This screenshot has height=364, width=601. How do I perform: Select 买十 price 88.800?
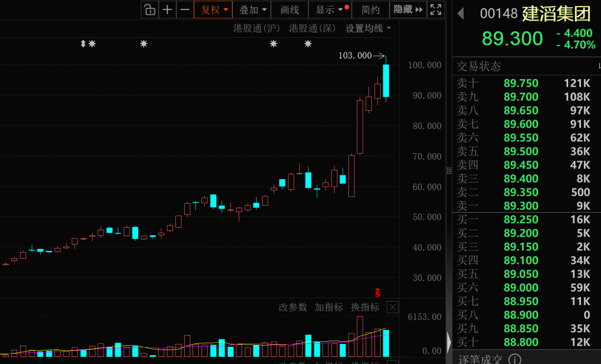click(x=520, y=342)
